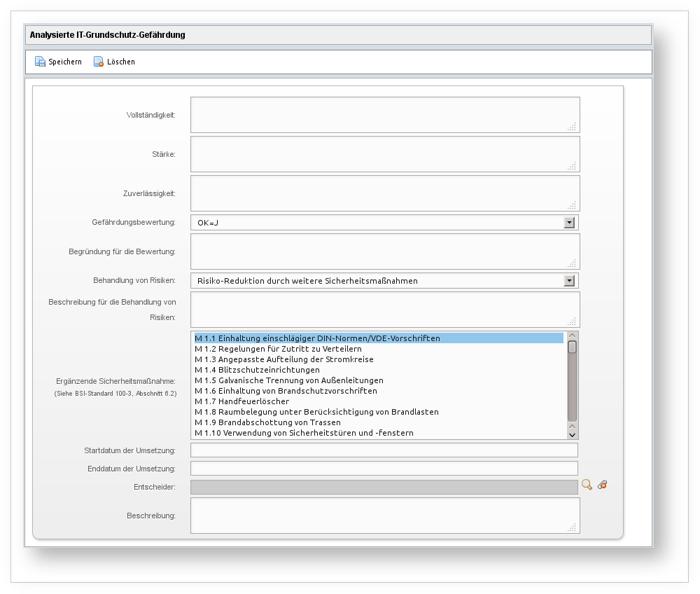This screenshot has width=700, height=594.
Task: Select M 1.1 Einhaltung einschlägiger DIN-Normen
Action: pos(317,338)
